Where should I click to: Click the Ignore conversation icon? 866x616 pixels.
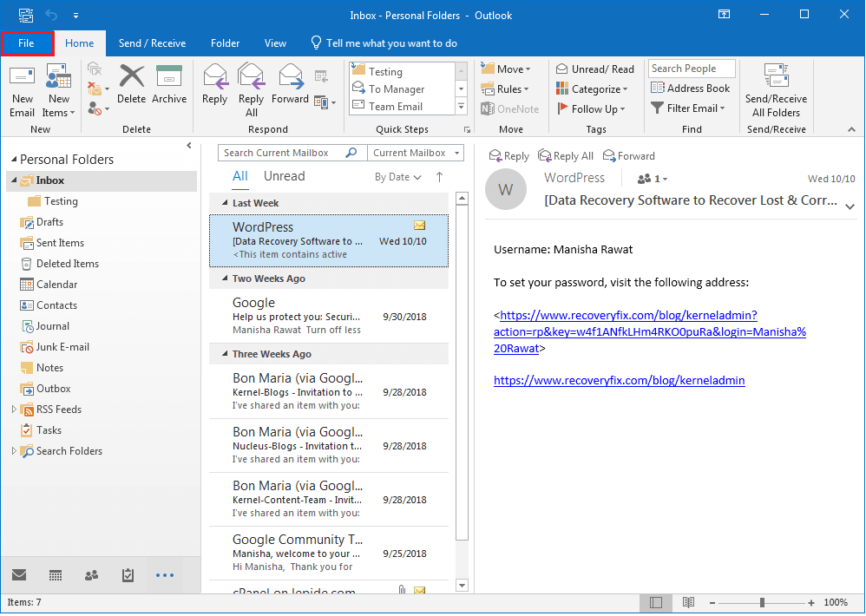(95, 69)
